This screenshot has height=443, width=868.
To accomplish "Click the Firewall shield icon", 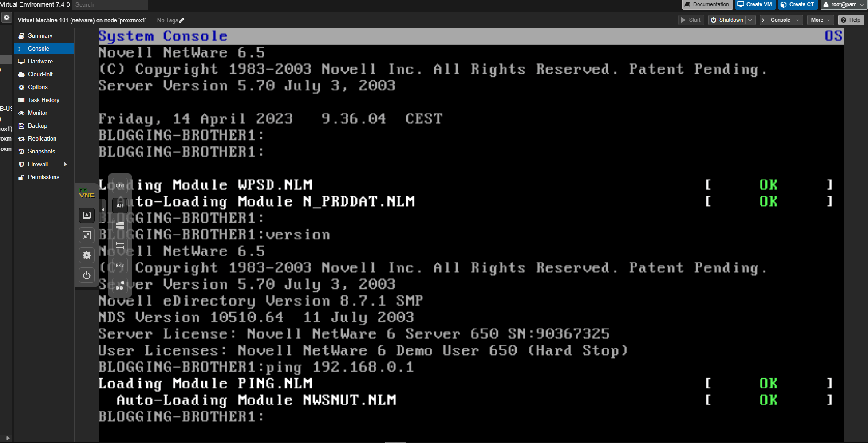I will coord(21,165).
